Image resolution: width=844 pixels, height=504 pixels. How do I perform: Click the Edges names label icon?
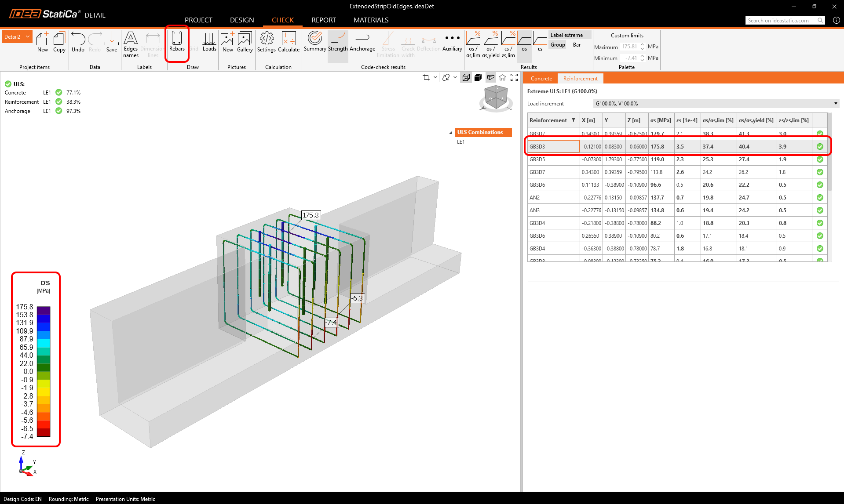(x=131, y=44)
